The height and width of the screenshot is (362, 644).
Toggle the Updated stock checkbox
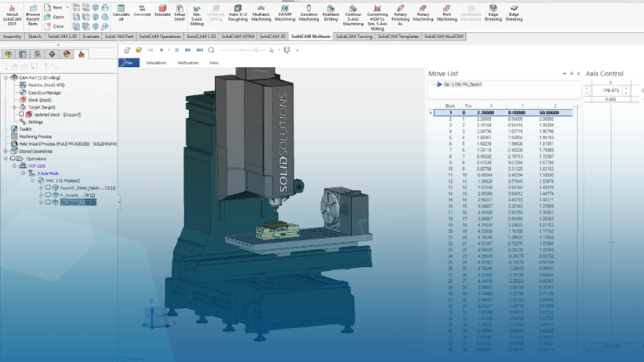tap(22, 114)
